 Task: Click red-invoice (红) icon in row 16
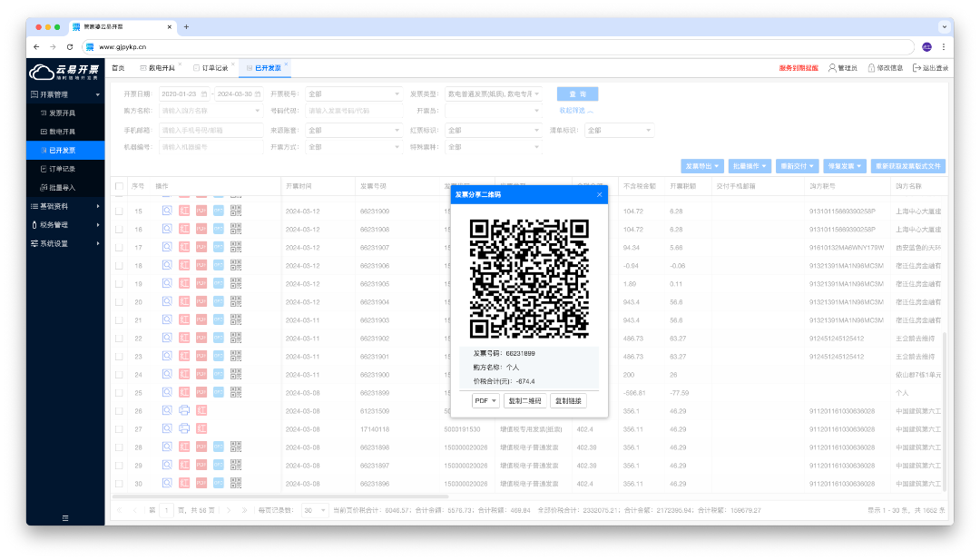click(x=184, y=229)
